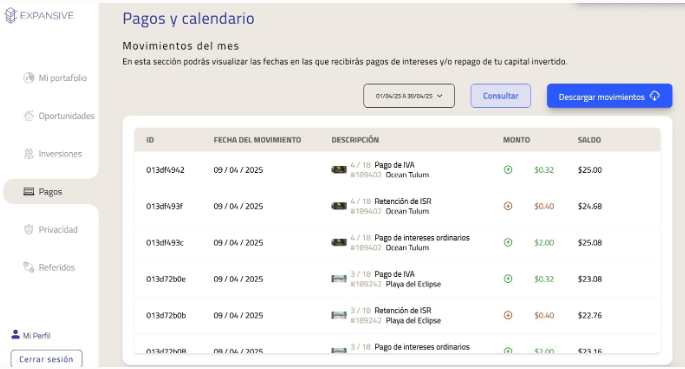This screenshot has width=685, height=369.
Task: Open the Playa del Eclipse thumbnail in row 013d72b0b
Action: coord(339,315)
